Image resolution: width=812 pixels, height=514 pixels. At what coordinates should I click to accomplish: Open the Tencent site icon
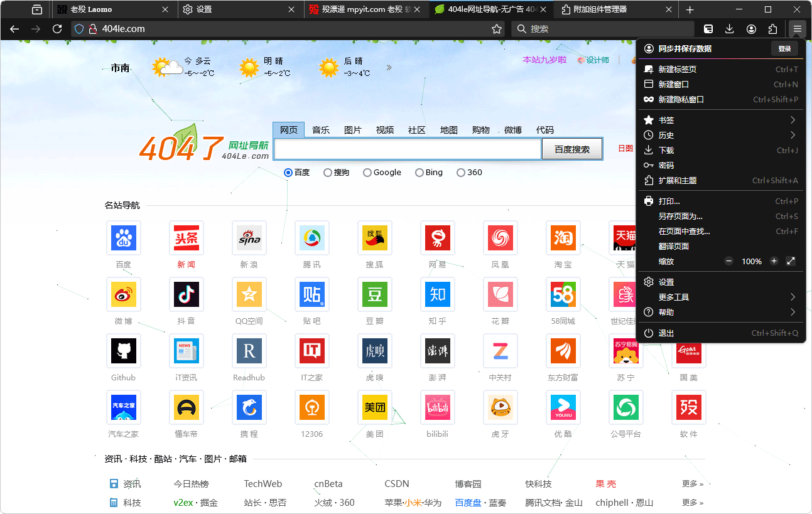[312, 238]
